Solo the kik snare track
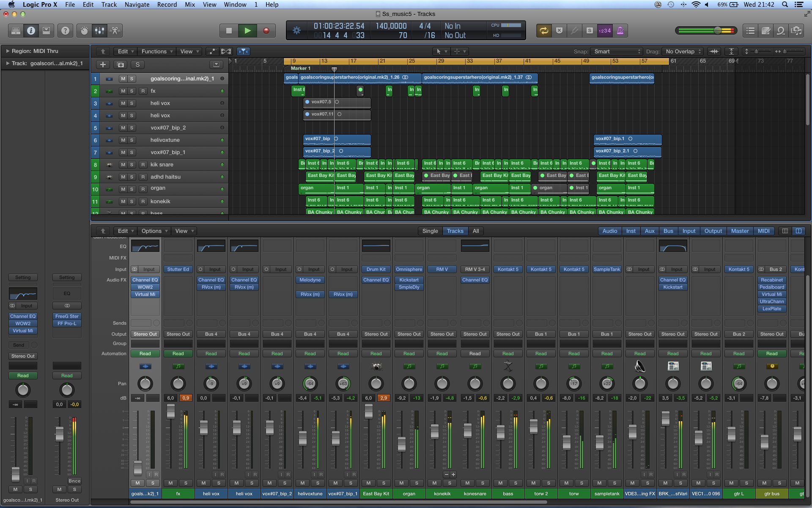The width and height of the screenshot is (812, 508). tap(132, 164)
